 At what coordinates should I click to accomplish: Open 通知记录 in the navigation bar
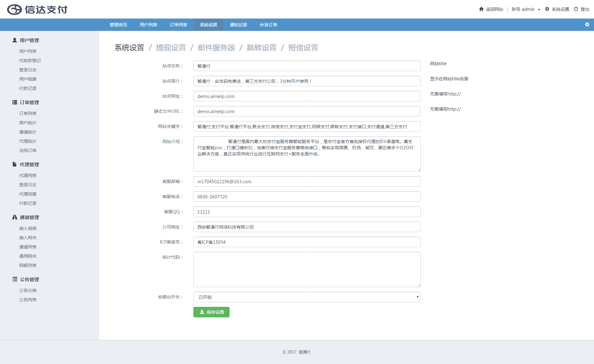click(238, 25)
